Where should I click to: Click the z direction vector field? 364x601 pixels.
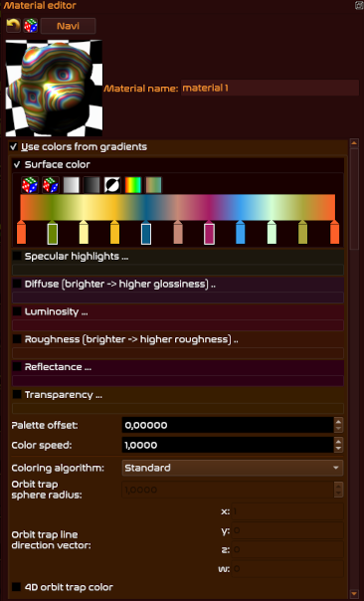pos(287,549)
